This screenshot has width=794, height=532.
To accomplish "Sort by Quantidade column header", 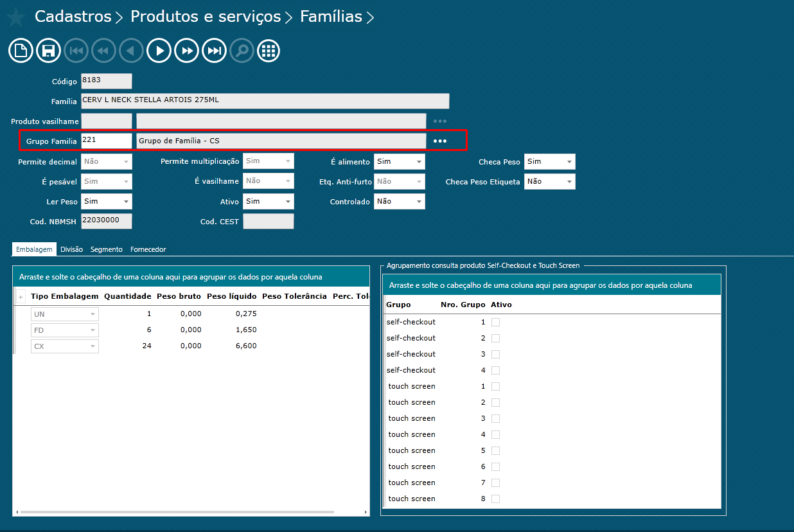I will point(128,296).
